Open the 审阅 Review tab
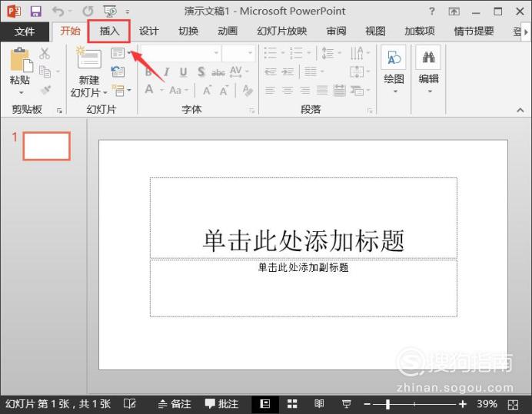The width and height of the screenshot is (532, 414). click(x=336, y=31)
